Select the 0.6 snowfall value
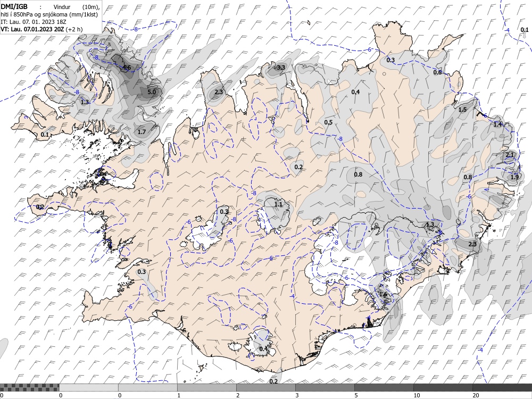 [x=437, y=72]
